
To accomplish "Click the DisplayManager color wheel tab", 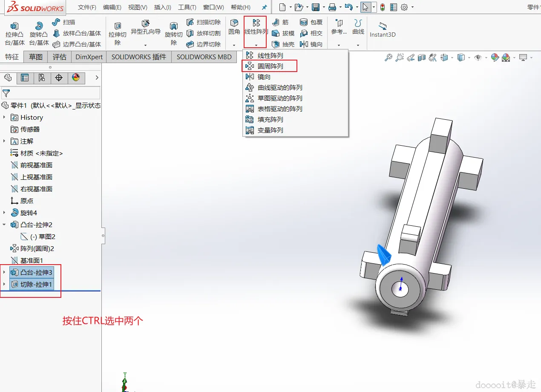I will pyautogui.click(x=76, y=78).
